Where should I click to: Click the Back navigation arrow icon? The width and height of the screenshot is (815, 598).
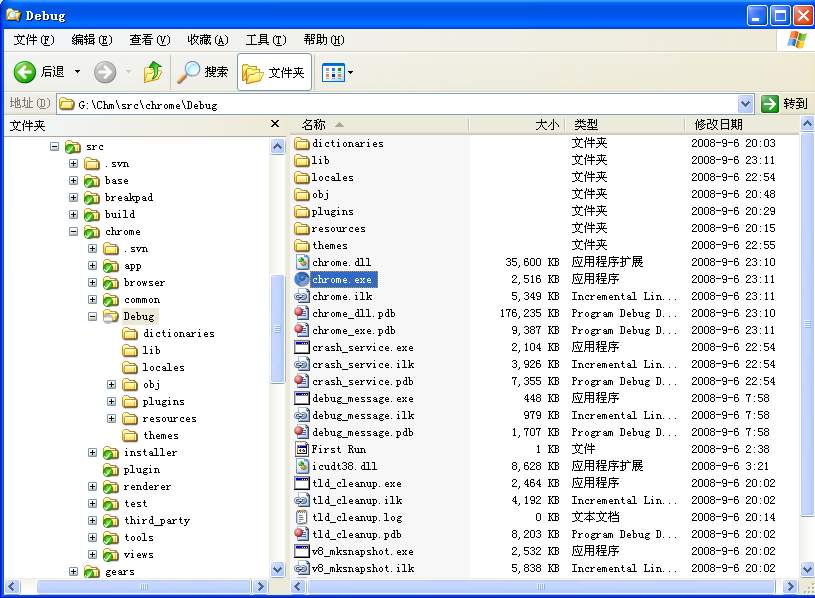click(25, 71)
